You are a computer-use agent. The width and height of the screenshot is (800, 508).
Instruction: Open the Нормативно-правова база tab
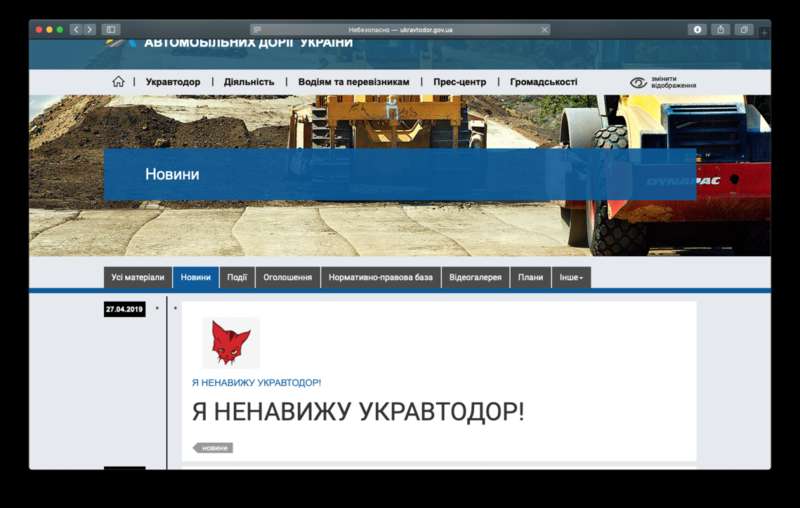(381, 278)
